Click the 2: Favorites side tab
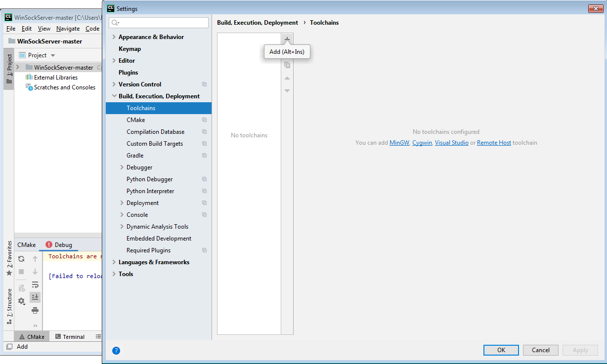This screenshot has width=607, height=364. [9, 258]
